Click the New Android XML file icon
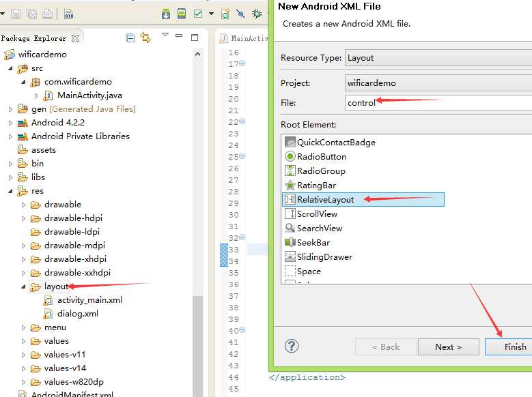The image size is (532, 397). pos(225,14)
